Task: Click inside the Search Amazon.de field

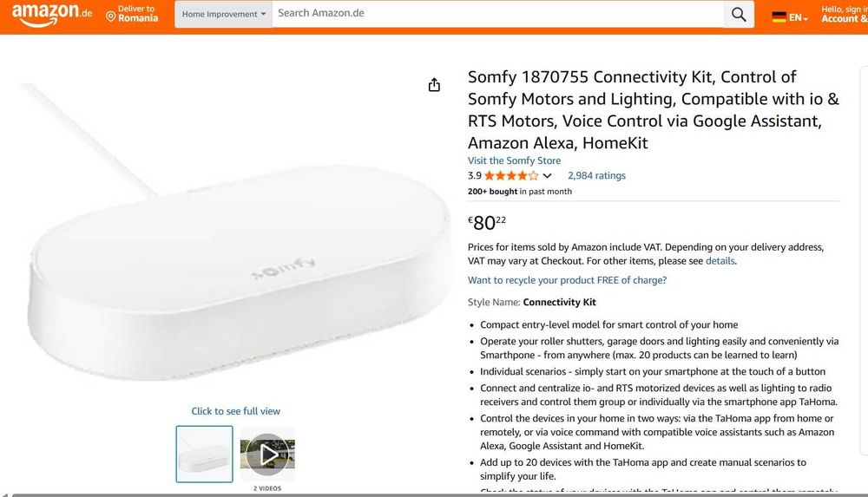Action: pos(497,14)
